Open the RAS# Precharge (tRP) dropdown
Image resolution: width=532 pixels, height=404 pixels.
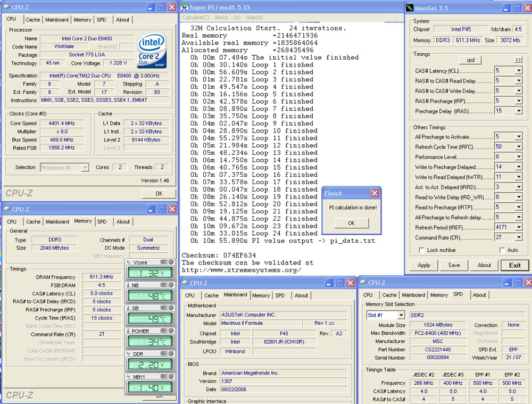click(x=518, y=101)
